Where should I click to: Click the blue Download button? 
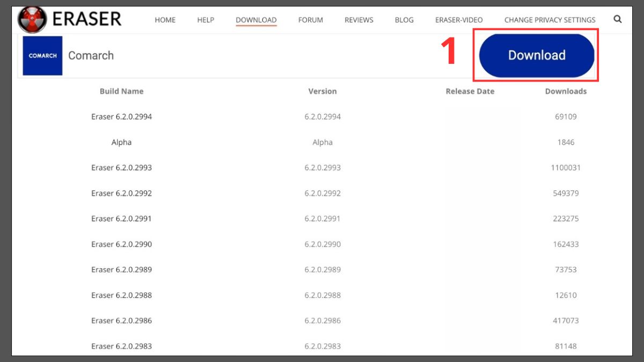point(537,55)
